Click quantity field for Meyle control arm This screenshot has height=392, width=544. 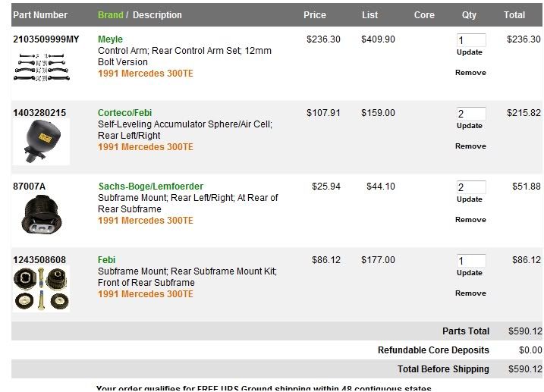[470, 40]
